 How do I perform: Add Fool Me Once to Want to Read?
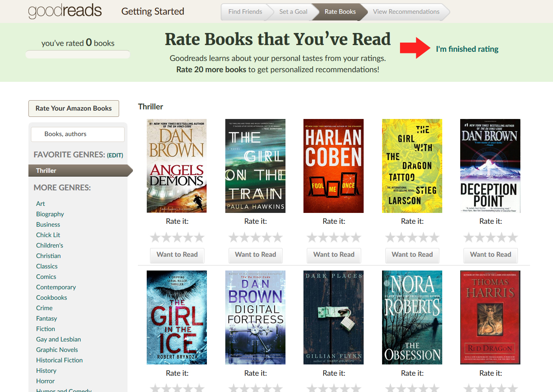pyautogui.click(x=334, y=255)
